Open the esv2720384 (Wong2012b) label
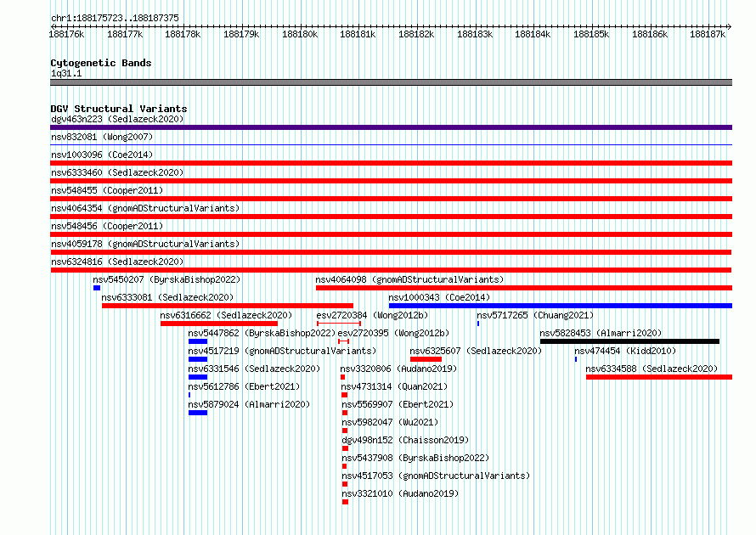Image resolution: width=756 pixels, height=535 pixels. pyautogui.click(x=372, y=315)
